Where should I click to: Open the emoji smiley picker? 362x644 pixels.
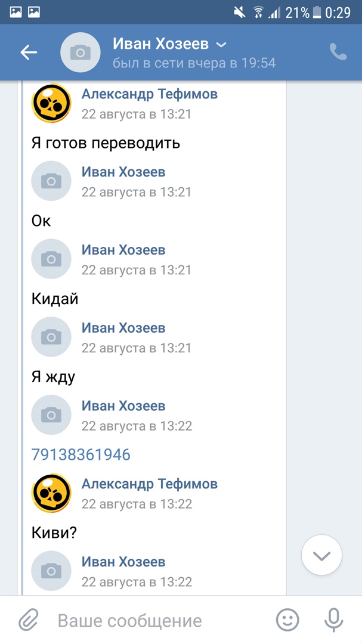[x=287, y=620]
